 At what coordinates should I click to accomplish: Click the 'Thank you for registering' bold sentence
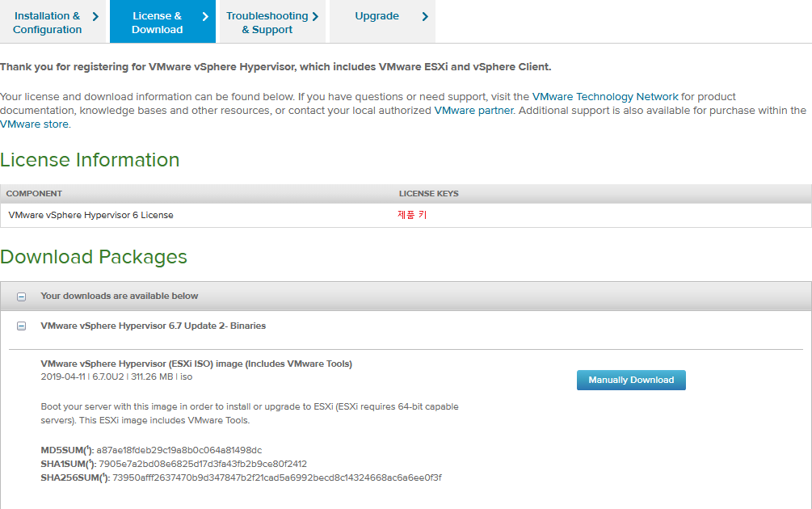click(x=276, y=67)
